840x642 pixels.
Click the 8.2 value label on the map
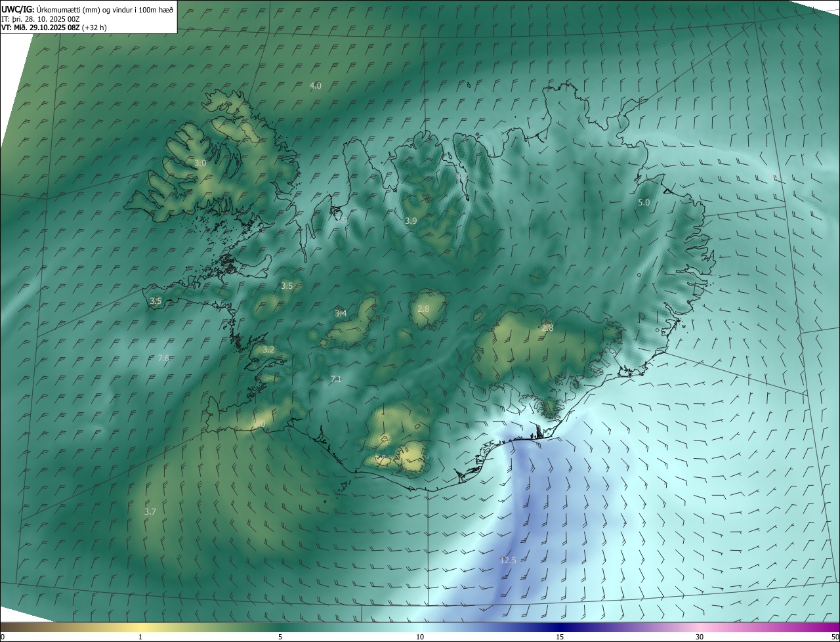pos(462,176)
